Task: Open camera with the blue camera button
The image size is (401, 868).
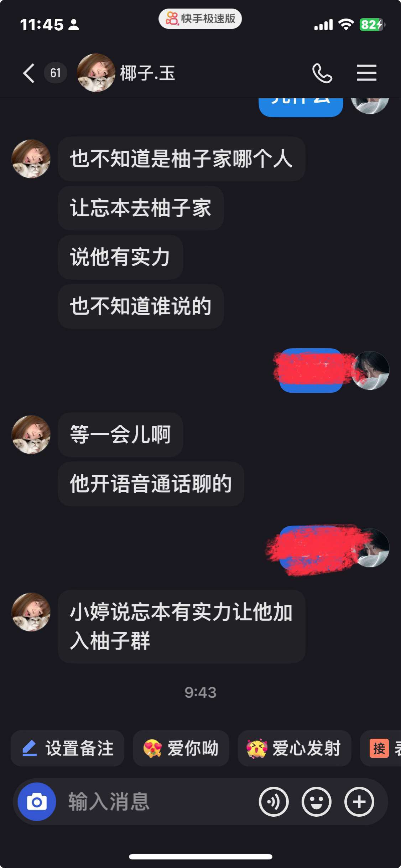Action: [x=37, y=802]
